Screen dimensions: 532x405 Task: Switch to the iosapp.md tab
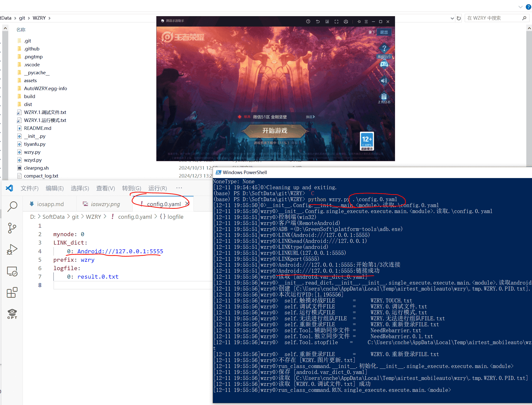click(x=50, y=204)
